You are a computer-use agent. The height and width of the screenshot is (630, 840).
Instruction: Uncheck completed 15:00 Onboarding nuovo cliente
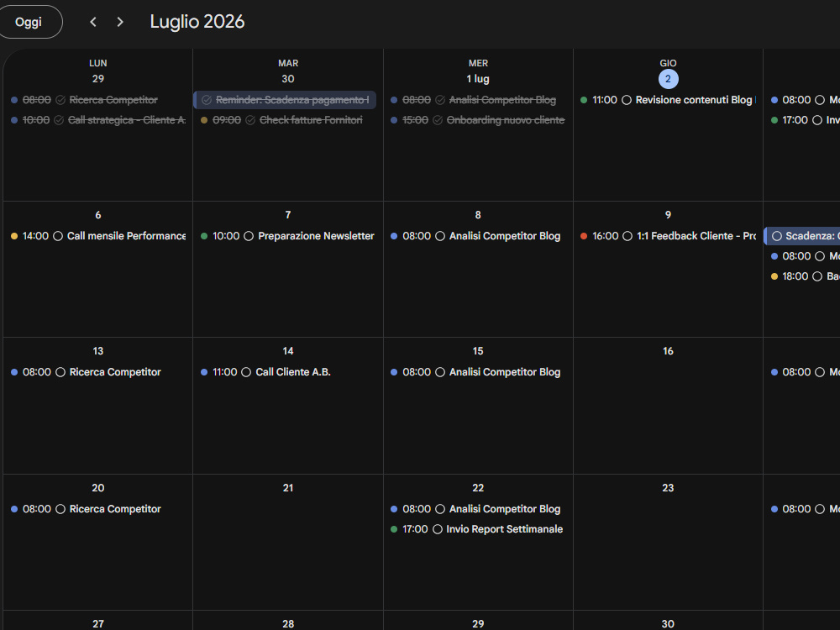(x=438, y=120)
